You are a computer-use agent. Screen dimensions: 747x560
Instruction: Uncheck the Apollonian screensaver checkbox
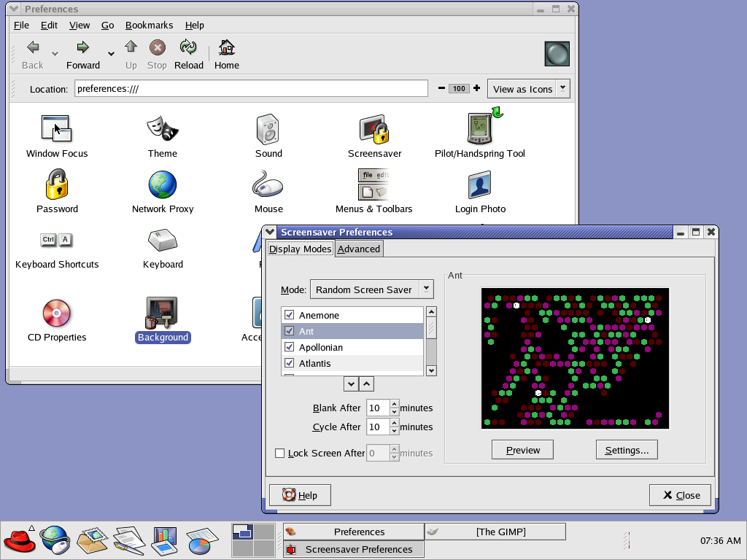289,346
